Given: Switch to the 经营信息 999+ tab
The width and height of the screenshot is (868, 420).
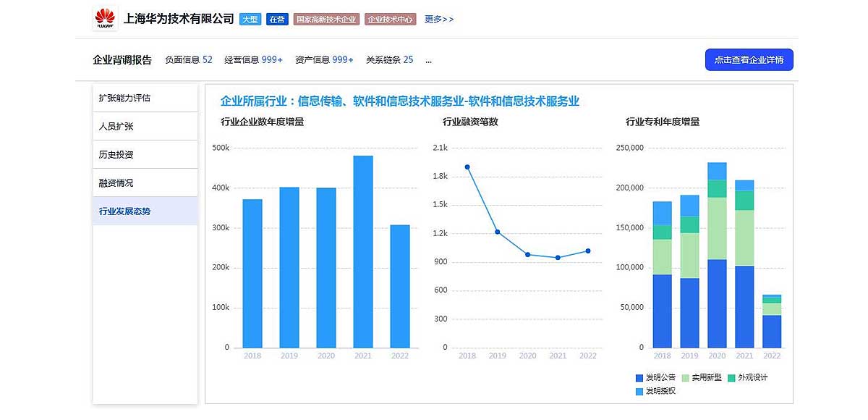Looking at the screenshot, I should coord(255,60).
